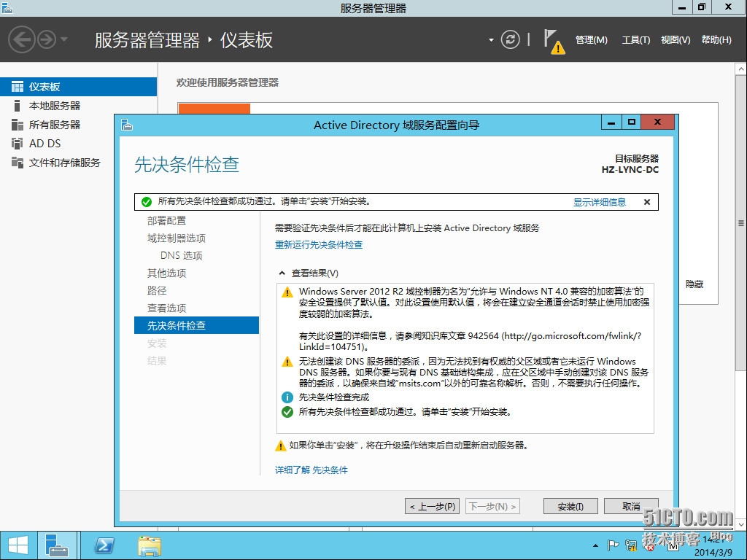Click the network icon in the system tray

coord(631,545)
